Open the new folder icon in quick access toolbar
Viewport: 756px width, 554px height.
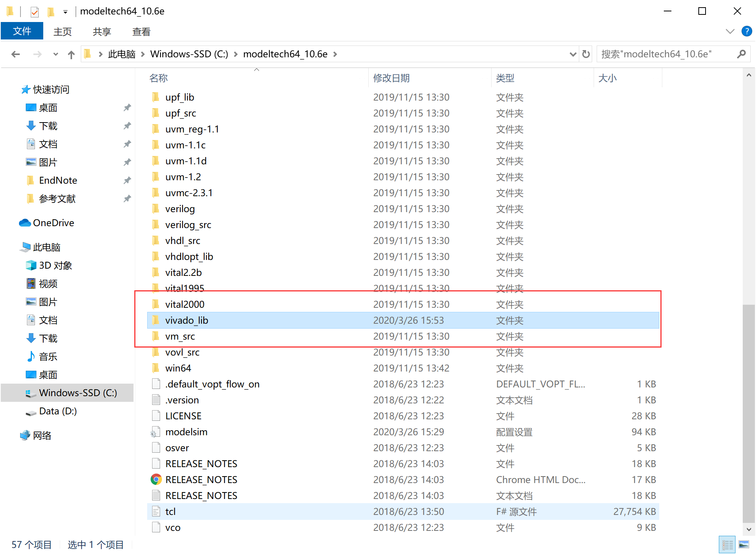[50, 11]
